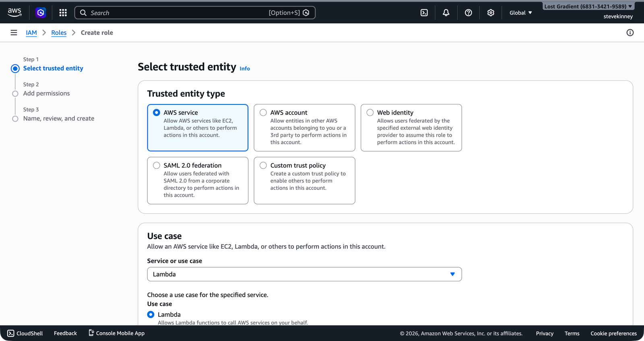Click the purple Amazon Q icon
The width and height of the screenshot is (644, 341).
pos(41,13)
